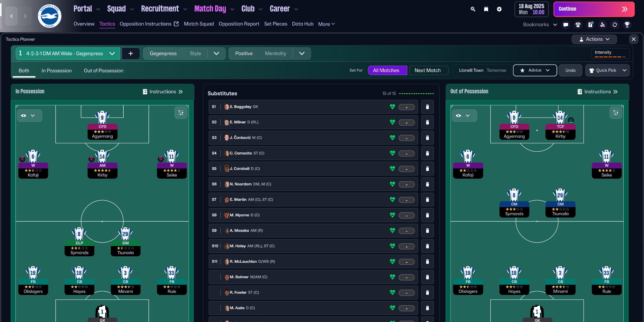Click the trophy icon in bookmarks bar
Viewport: 644px width, 322px height.
[627, 24]
